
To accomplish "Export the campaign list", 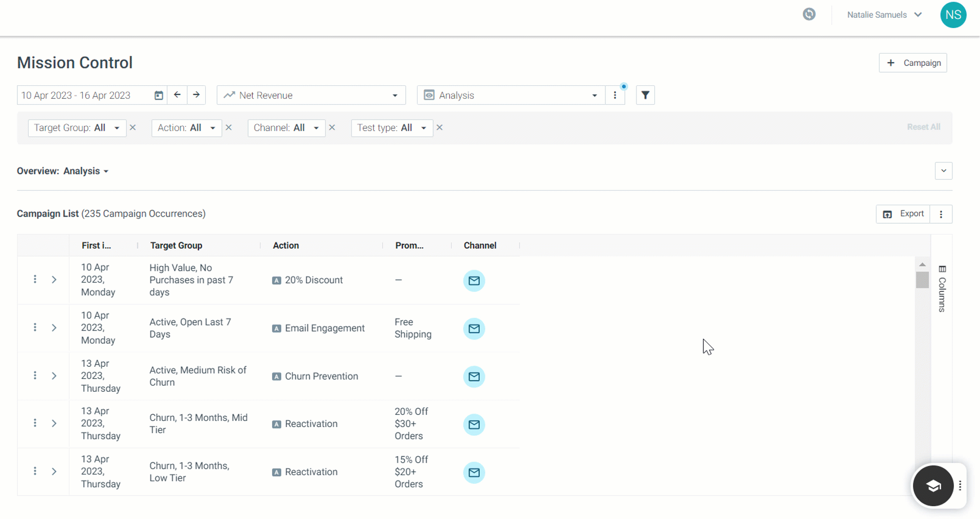I will 903,214.
